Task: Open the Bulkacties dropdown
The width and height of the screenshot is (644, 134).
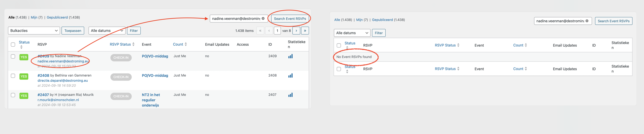Action: click(34, 31)
